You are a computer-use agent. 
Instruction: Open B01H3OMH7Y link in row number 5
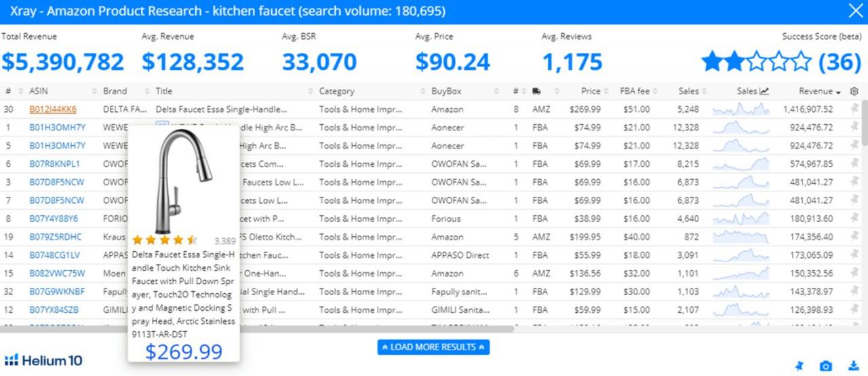coord(58,145)
